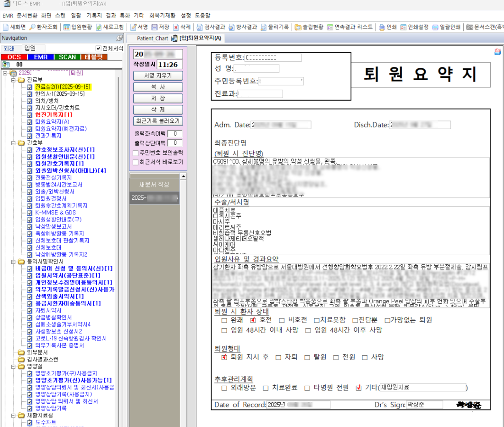Click the 출력좌측여백 value field

175,133
